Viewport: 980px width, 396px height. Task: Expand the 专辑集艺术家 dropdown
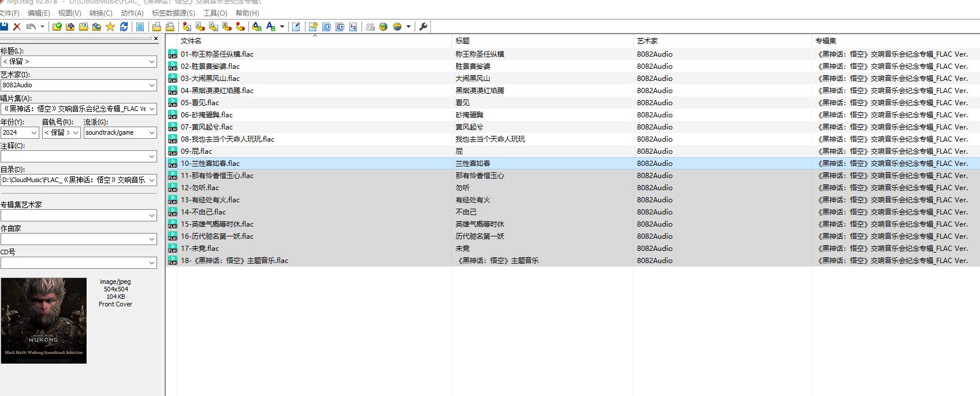point(152,215)
